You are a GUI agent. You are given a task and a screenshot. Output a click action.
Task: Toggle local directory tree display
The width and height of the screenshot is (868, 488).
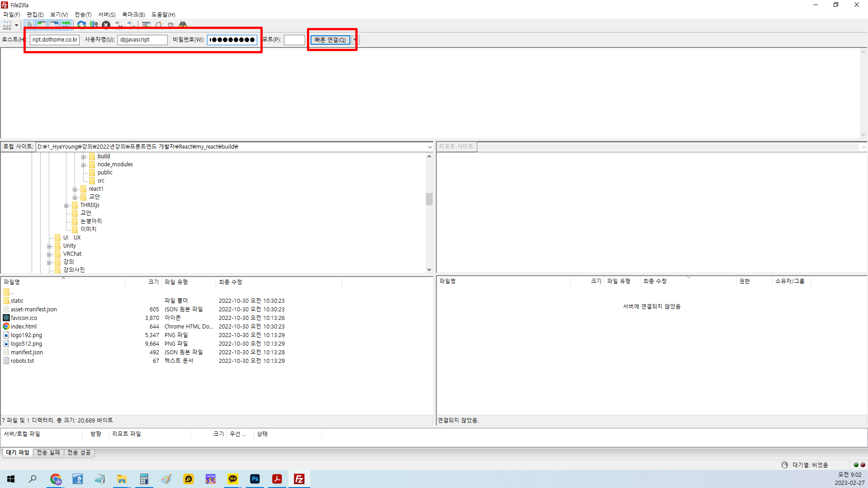point(42,24)
